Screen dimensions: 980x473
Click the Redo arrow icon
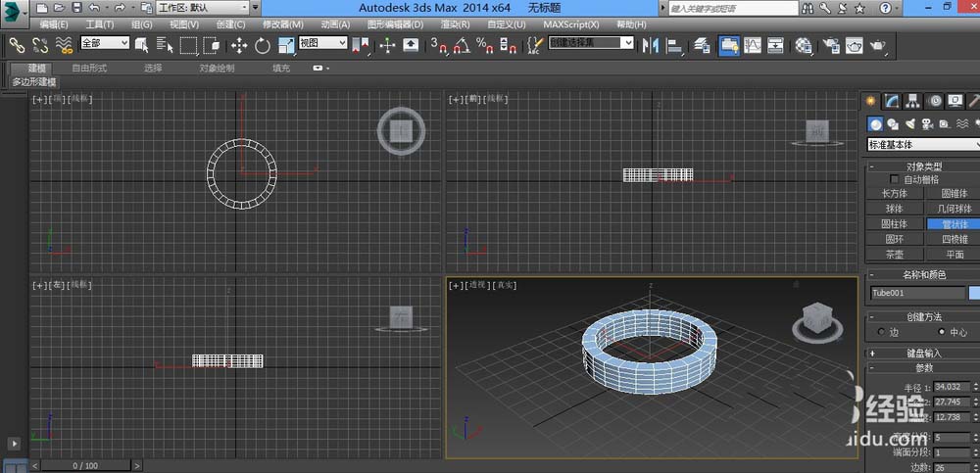point(120,8)
